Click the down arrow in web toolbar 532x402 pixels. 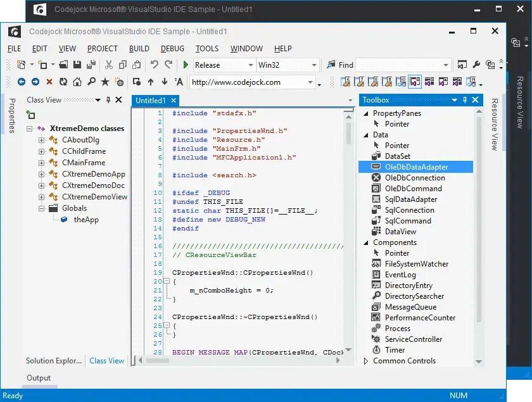[x=165, y=82]
